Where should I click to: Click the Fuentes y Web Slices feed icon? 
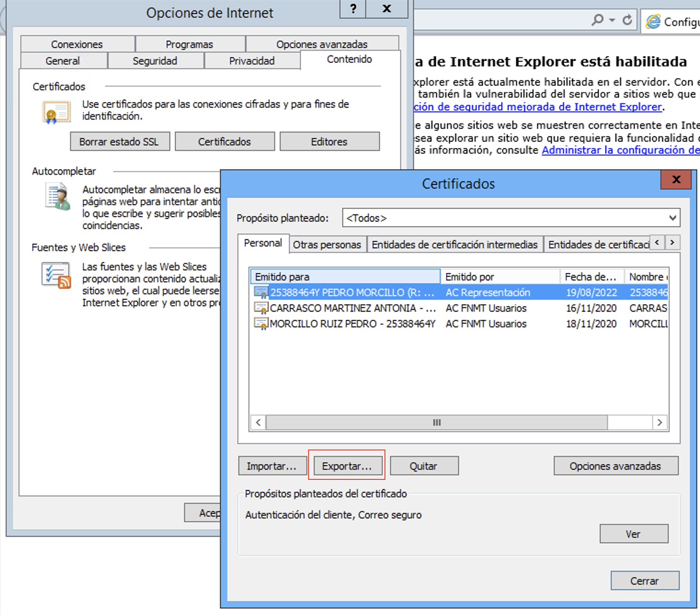56,275
